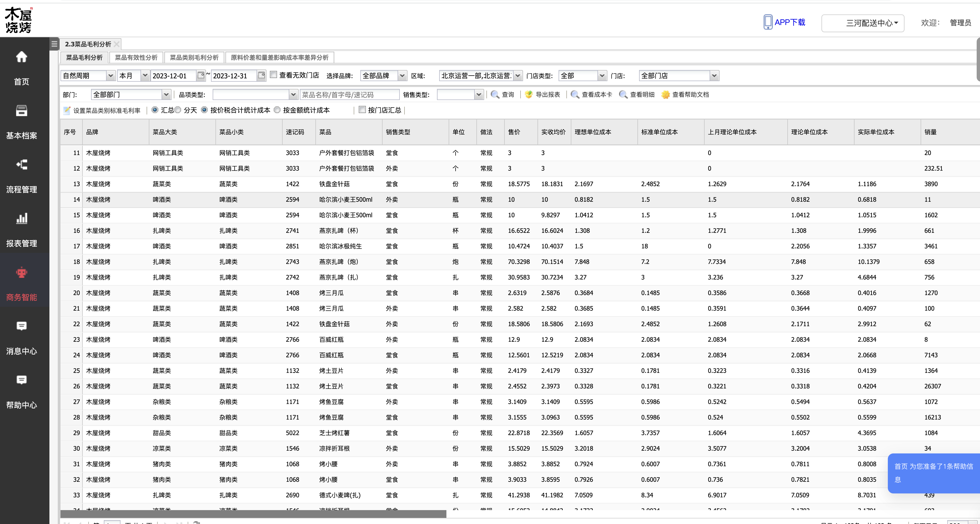Switch to 原料价差和量差影响成本率差异分析 tab

(280, 58)
